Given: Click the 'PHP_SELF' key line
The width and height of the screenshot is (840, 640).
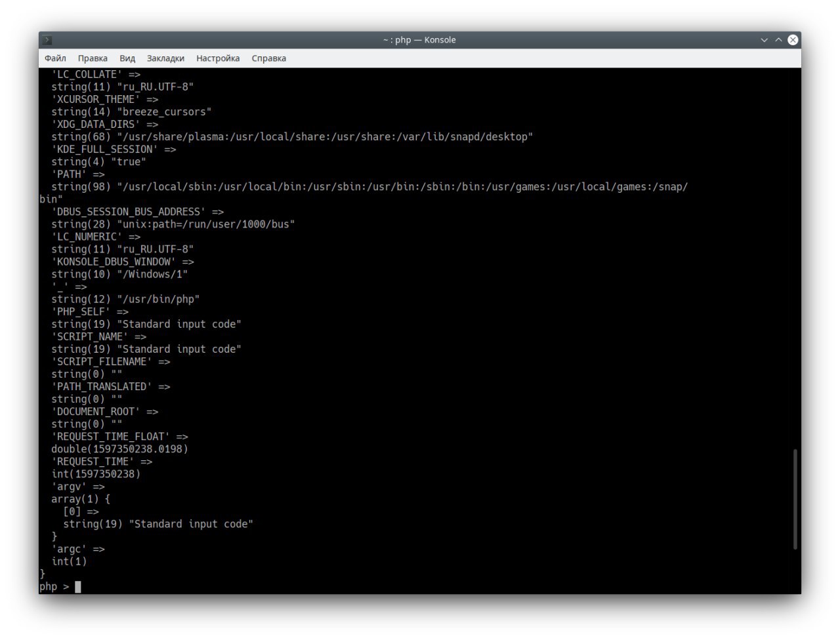Looking at the screenshot, I should point(90,311).
